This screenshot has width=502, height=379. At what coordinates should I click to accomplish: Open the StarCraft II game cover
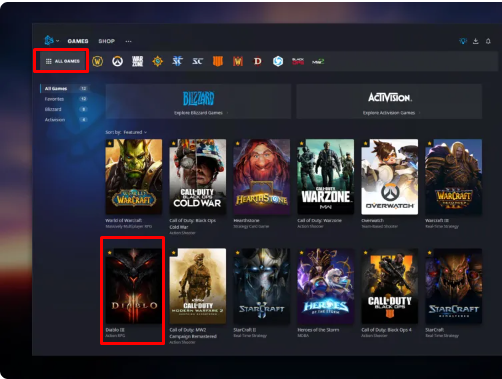pos(262,286)
